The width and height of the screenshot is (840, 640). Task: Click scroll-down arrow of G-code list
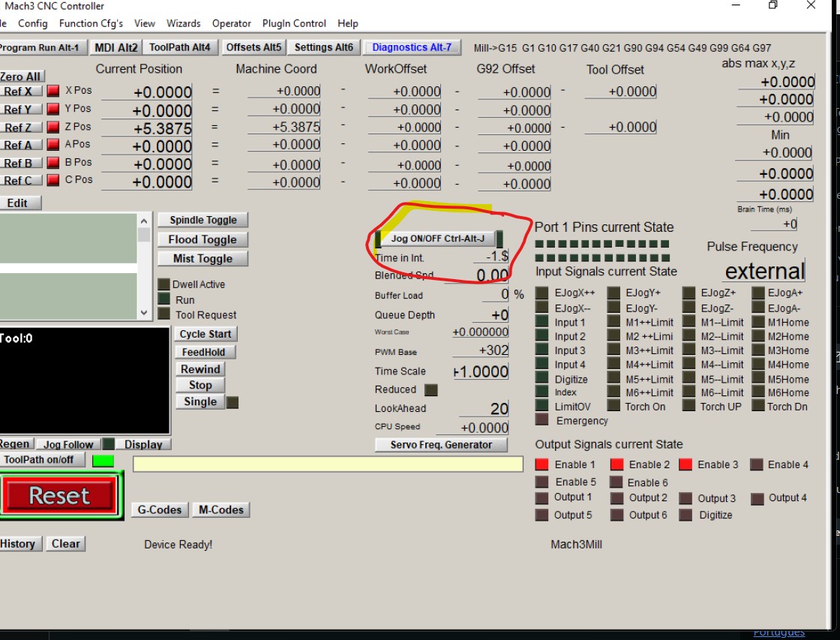(x=143, y=312)
